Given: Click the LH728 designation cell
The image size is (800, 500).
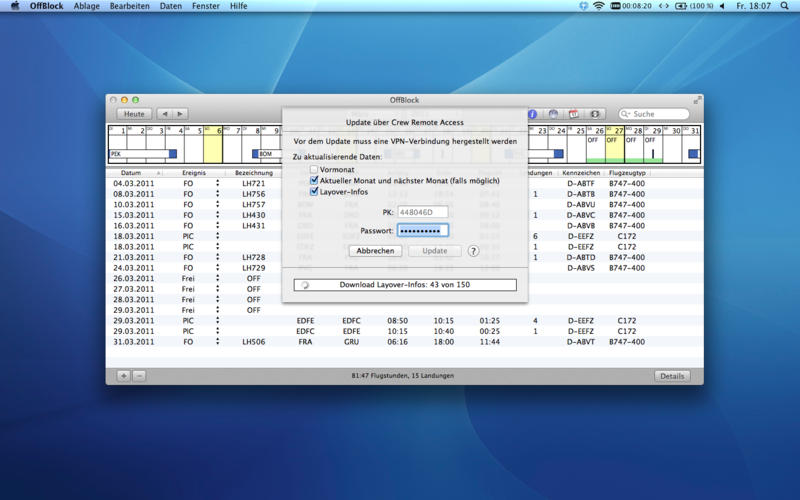Looking at the screenshot, I should pos(254,257).
